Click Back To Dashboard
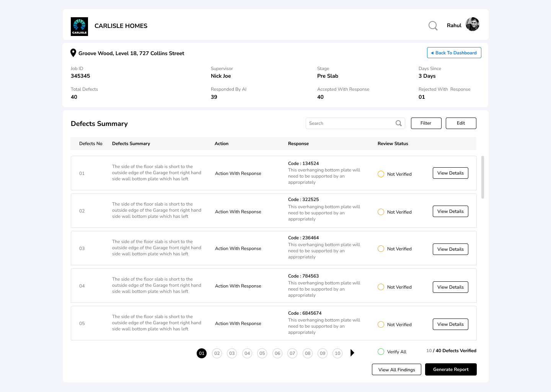Viewport: 551px width, 392px height. click(x=454, y=52)
